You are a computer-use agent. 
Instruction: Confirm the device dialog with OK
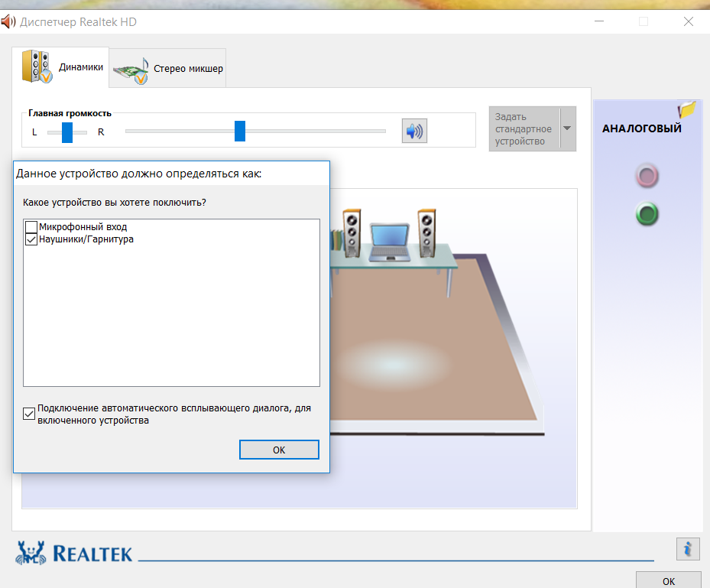(279, 450)
